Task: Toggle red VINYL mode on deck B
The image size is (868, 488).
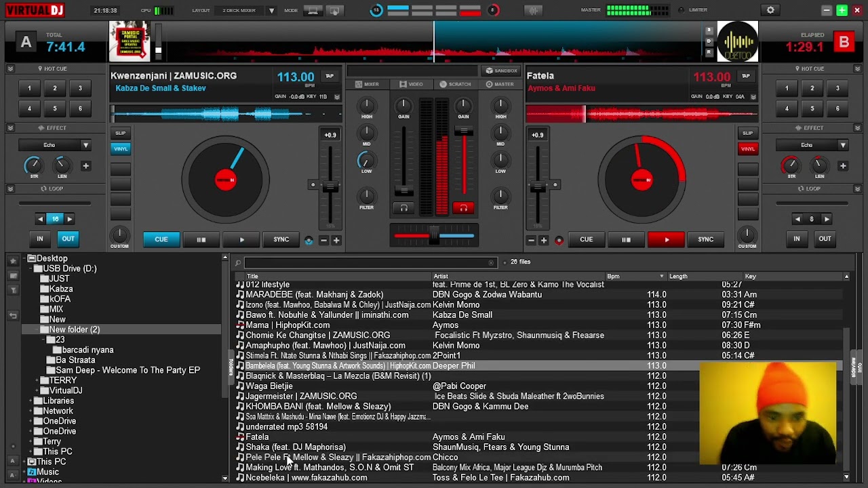Action: click(x=747, y=148)
